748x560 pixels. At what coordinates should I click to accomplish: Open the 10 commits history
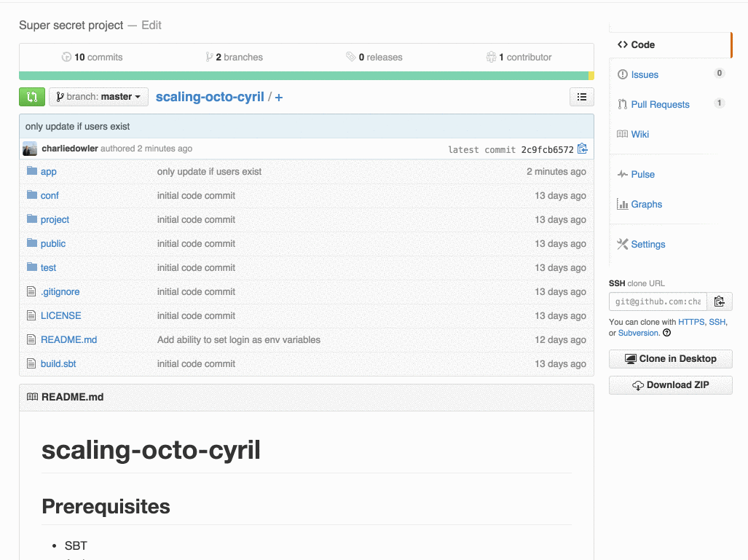pyautogui.click(x=92, y=58)
